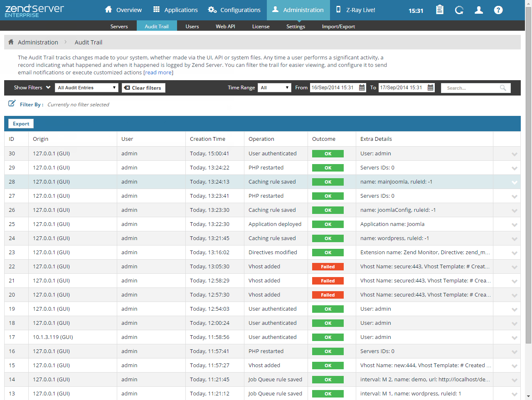Follow the read more link
Viewport: 532px width, 400px height.
158,72
